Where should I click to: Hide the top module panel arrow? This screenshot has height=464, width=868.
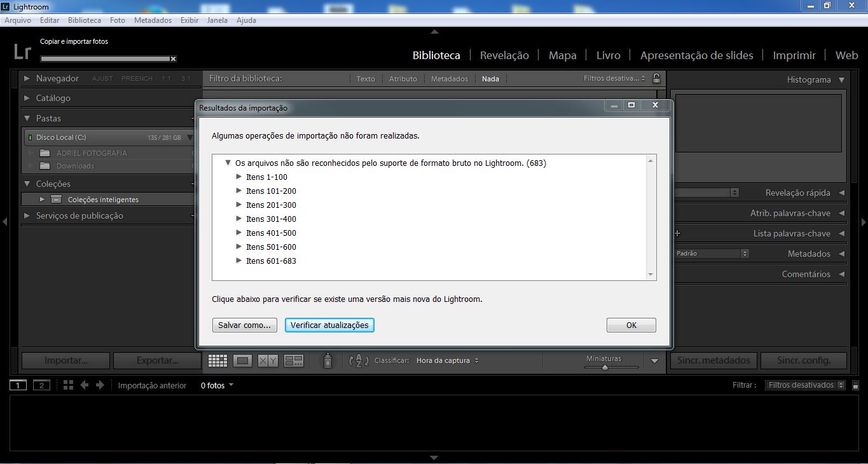pos(434,31)
